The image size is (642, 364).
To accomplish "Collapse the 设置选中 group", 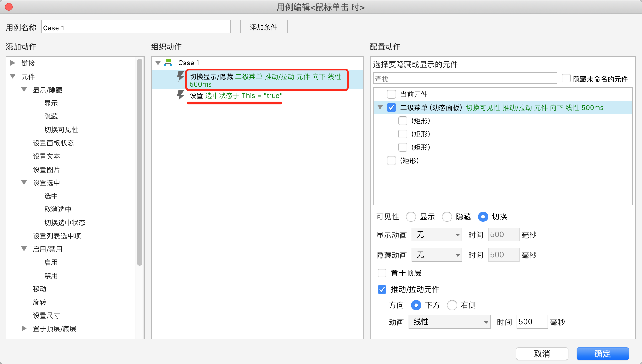I will pos(24,182).
